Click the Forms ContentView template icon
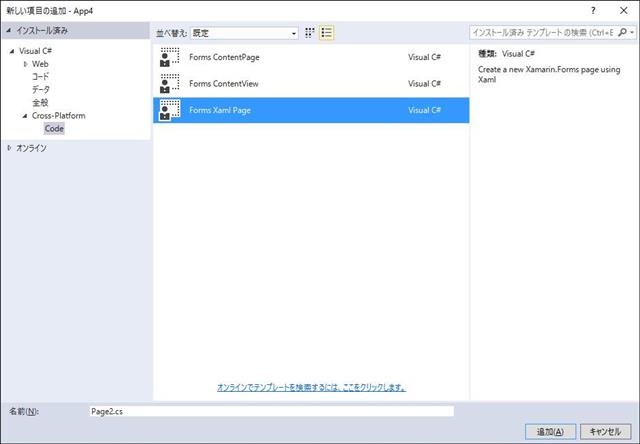The width and height of the screenshot is (640, 444). 170,83
